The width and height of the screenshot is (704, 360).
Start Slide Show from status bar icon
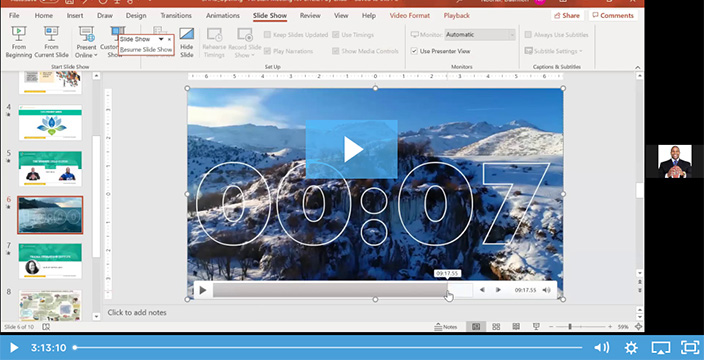tap(536, 327)
